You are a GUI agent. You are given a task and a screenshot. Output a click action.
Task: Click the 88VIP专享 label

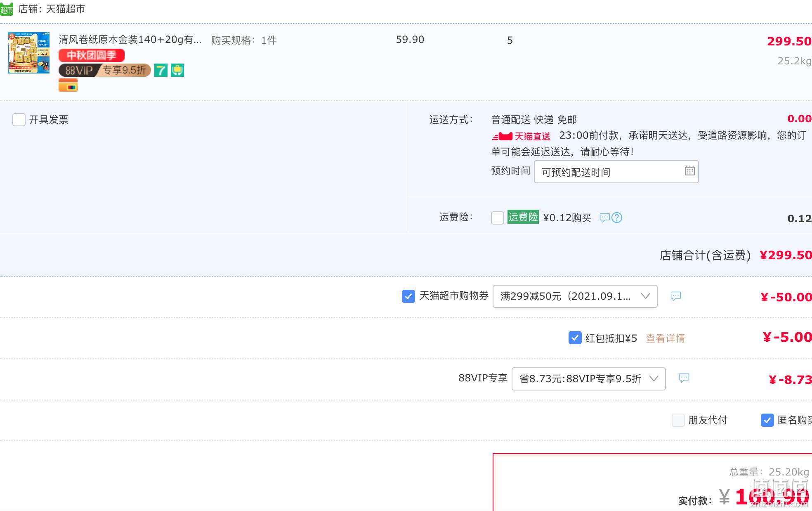click(483, 378)
